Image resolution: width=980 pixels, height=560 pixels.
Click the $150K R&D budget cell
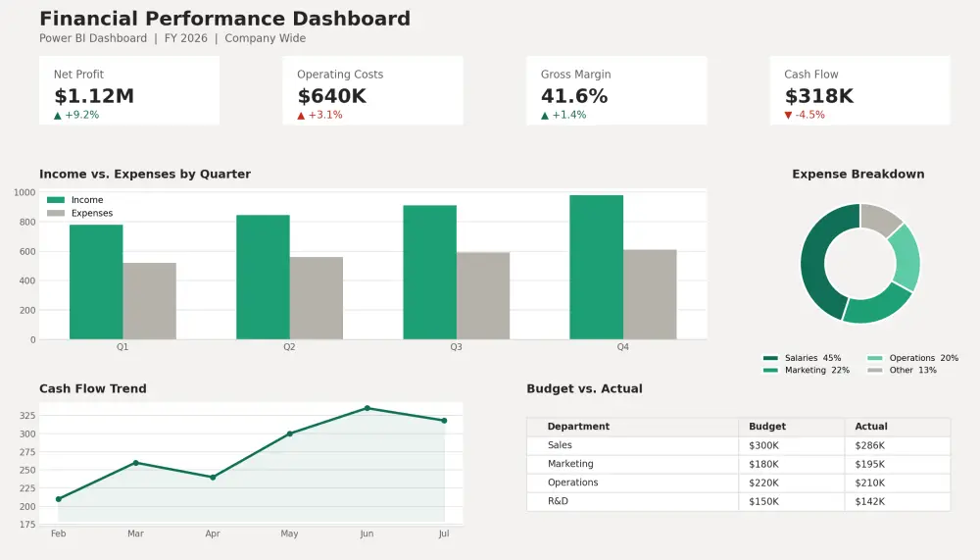pos(792,502)
